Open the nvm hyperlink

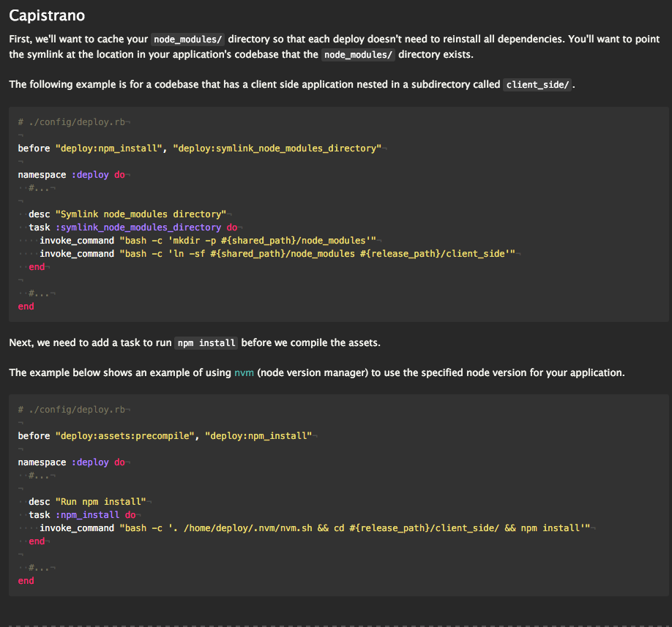242,372
